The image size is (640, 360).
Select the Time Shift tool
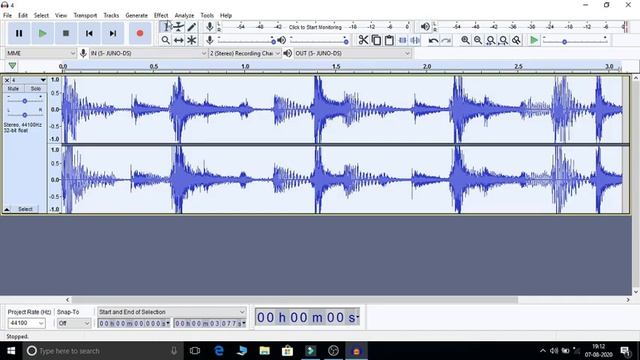179,40
